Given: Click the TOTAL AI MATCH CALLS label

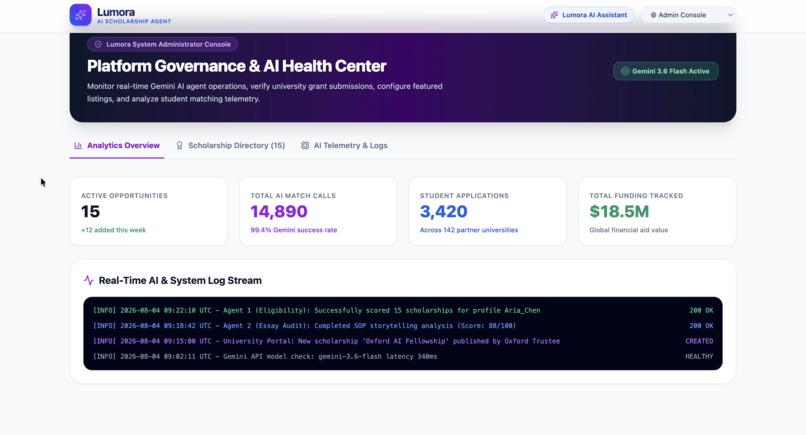Looking at the screenshot, I should (x=293, y=195).
